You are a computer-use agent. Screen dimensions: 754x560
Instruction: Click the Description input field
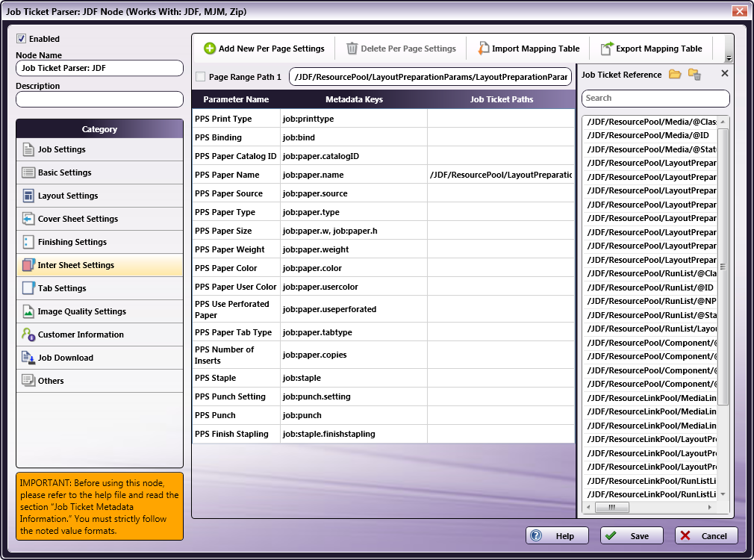tap(99, 99)
